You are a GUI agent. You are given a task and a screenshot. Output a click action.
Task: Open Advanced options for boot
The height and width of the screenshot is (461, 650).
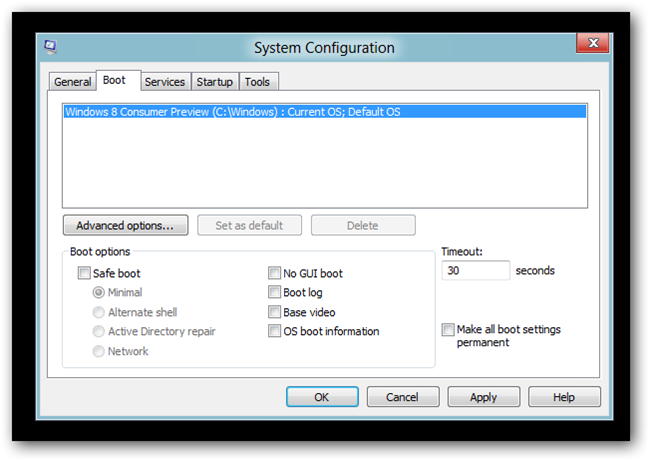coord(125,226)
